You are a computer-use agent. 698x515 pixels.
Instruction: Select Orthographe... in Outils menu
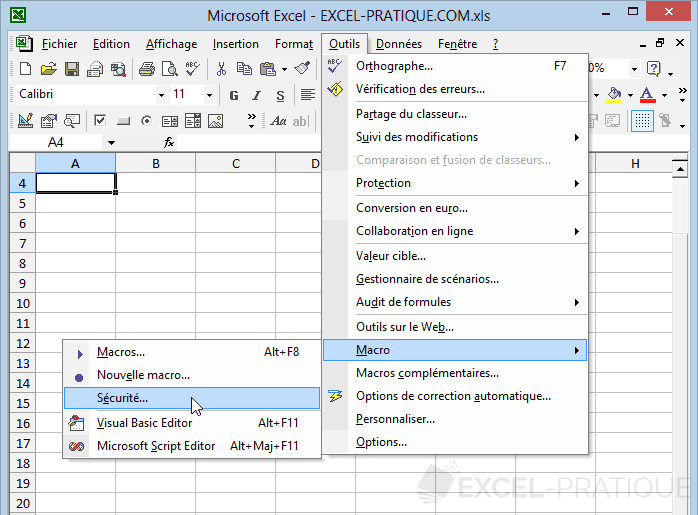(x=455, y=66)
